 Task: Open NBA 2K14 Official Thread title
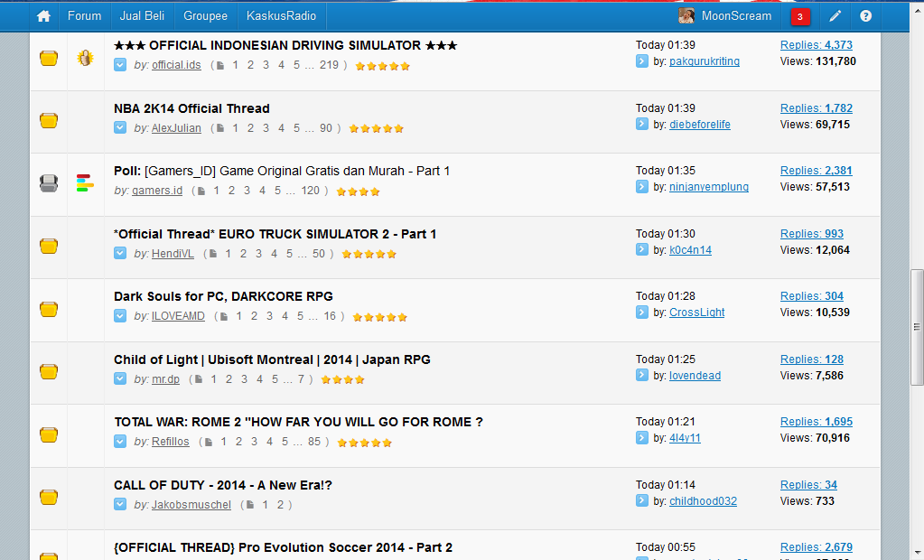click(191, 108)
